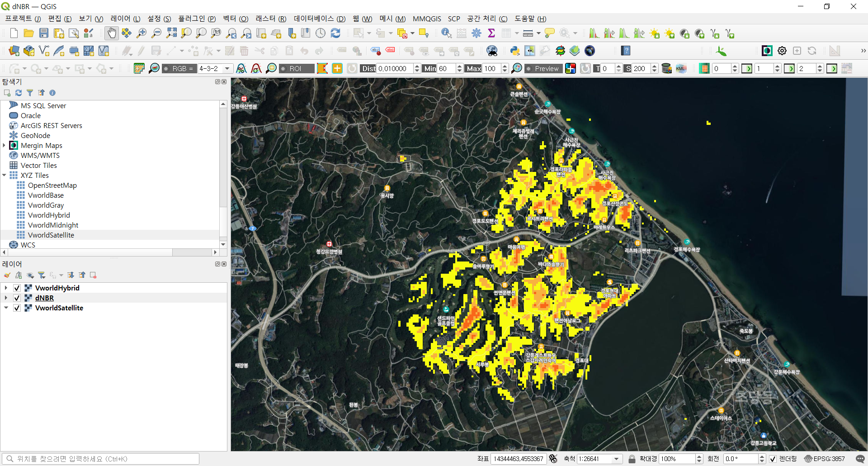Toggle visibility of the dNBR layer
The height and width of the screenshot is (466, 868).
pyautogui.click(x=17, y=298)
